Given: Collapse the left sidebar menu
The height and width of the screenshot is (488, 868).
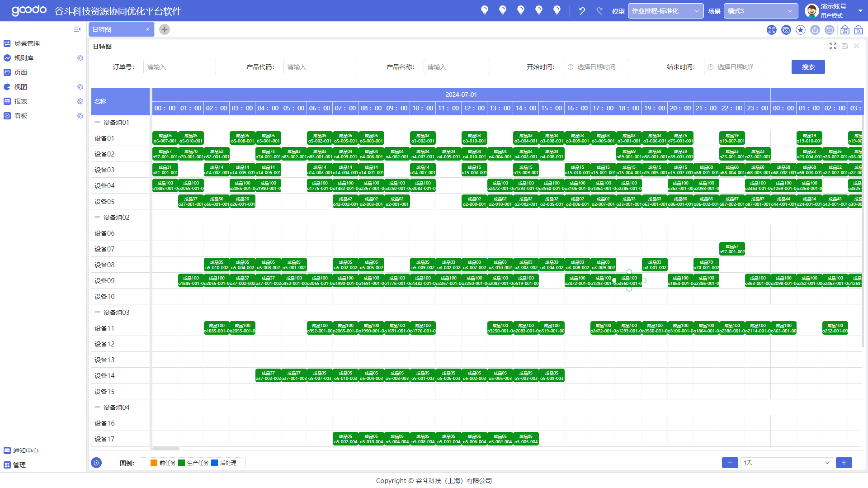Looking at the screenshot, I should (x=77, y=29).
